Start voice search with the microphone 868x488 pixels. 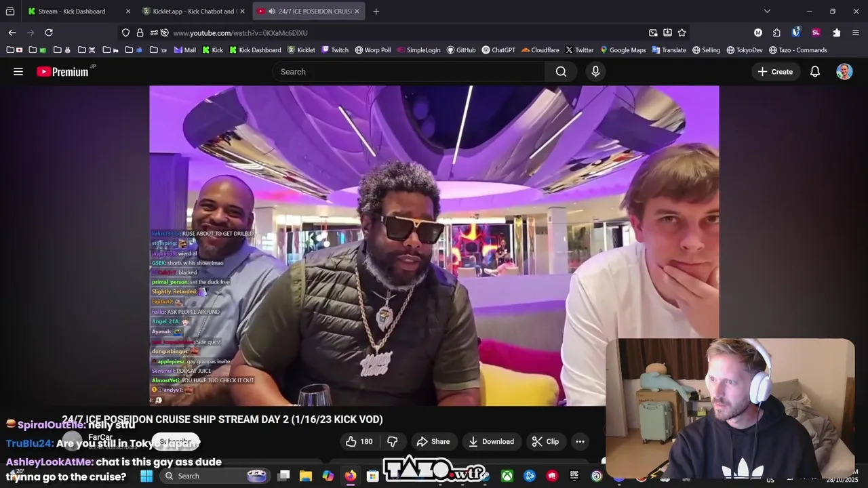coord(595,71)
